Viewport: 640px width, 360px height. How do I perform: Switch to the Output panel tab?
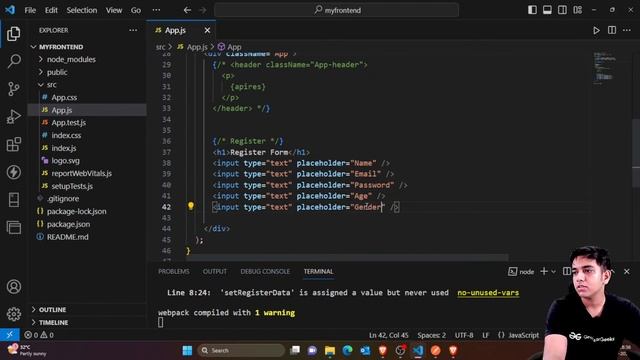pos(215,271)
